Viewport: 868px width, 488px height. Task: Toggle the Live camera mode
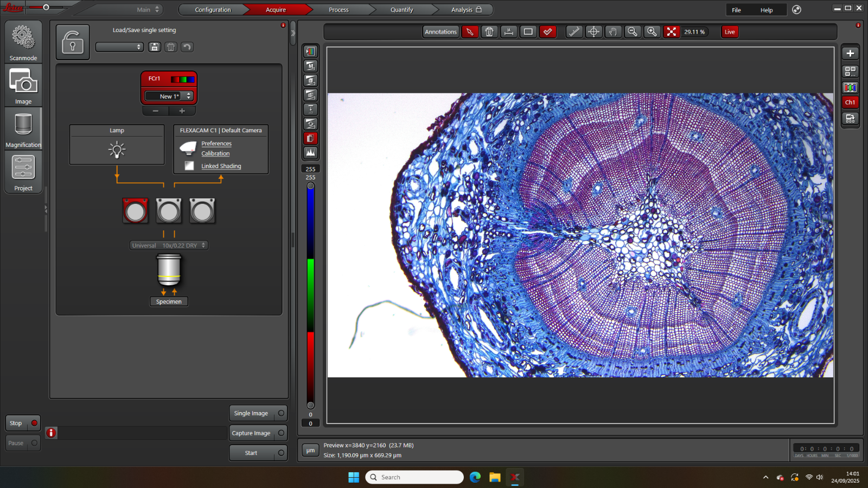coord(730,32)
